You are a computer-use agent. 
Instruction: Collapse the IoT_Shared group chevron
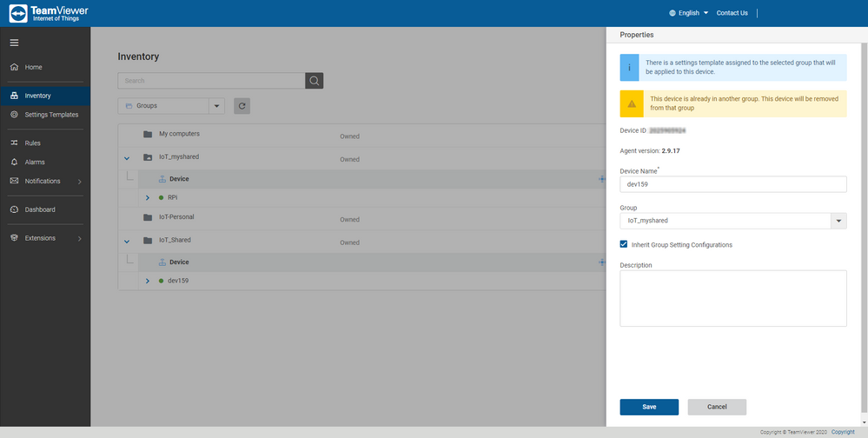click(x=127, y=242)
